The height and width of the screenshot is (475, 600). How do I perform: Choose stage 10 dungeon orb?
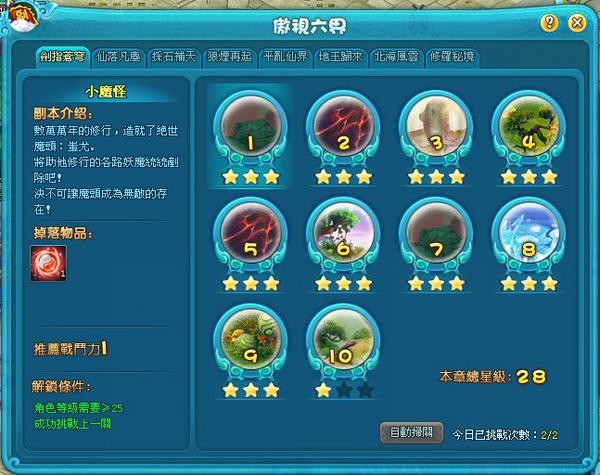click(343, 340)
